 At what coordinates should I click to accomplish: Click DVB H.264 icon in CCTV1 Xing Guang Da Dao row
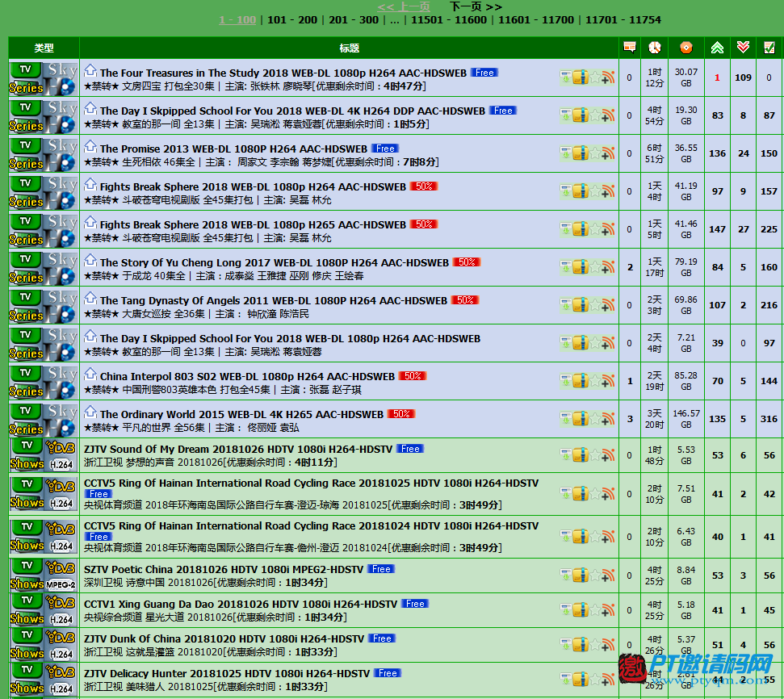click(61, 610)
